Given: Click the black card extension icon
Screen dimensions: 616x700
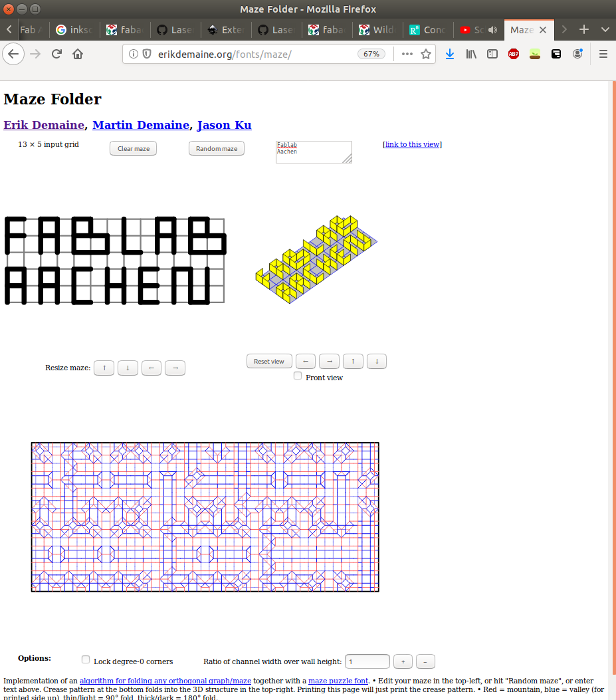Looking at the screenshot, I should tap(556, 54).
